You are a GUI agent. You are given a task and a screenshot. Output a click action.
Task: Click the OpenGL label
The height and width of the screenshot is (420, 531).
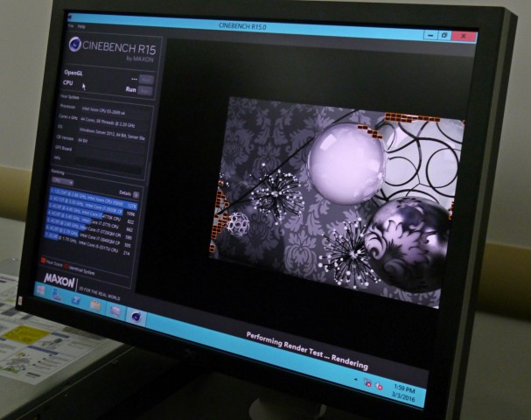click(x=73, y=73)
